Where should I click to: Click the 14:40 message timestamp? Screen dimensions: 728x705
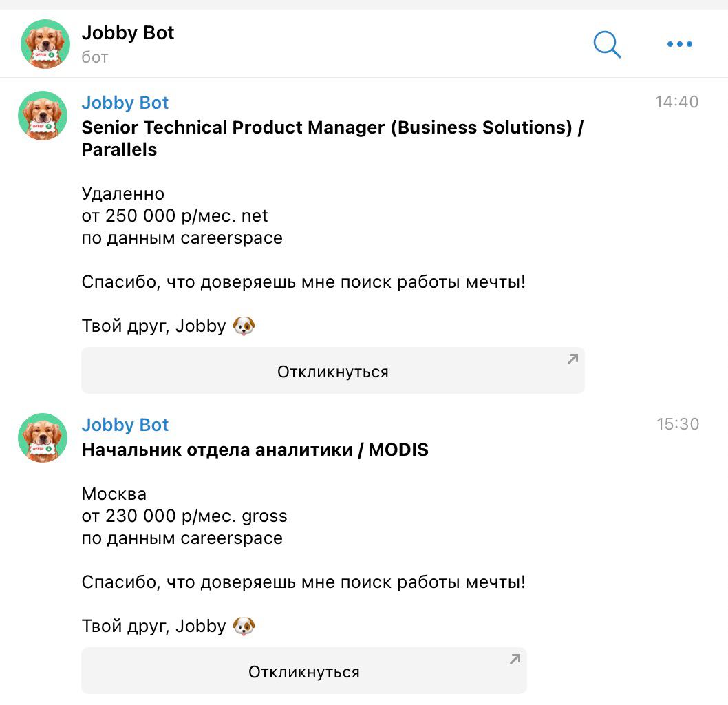click(x=676, y=102)
